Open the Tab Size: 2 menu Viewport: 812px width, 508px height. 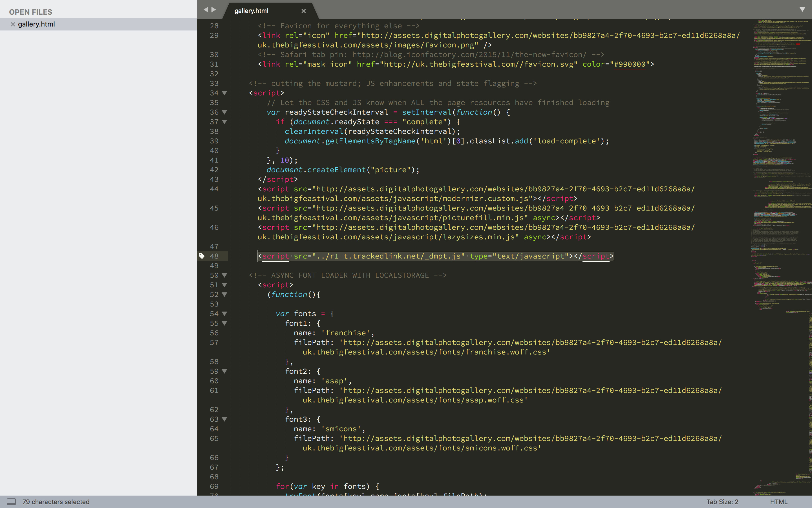[722, 502]
